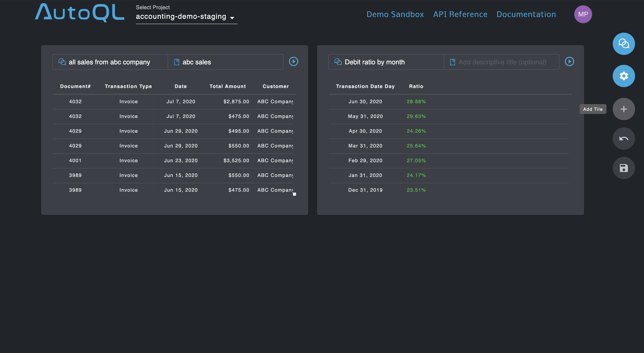The image size is (644, 353).
Task: Edit the 'abc sales' title field
Action: [225, 62]
